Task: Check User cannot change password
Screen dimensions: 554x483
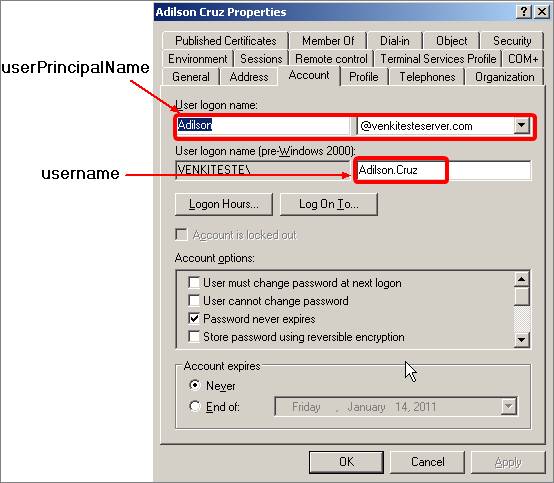Action: (194, 301)
